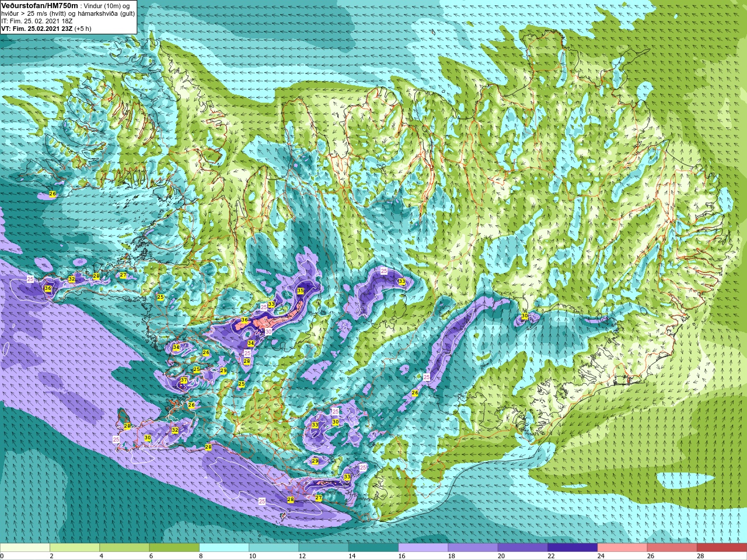This screenshot has width=747, height=560.
Task: Pick the 20–22 m/s violet legend swatch
Action: [x=523, y=548]
